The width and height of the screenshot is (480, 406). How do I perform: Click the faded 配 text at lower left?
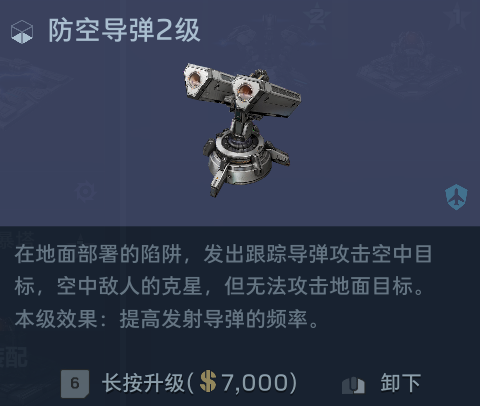tap(13, 357)
